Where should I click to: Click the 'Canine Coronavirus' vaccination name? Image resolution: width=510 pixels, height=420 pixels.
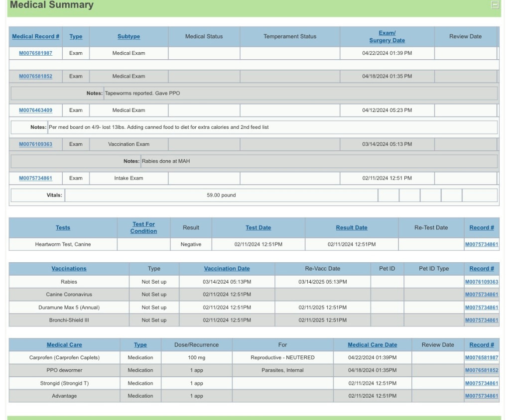69,295
